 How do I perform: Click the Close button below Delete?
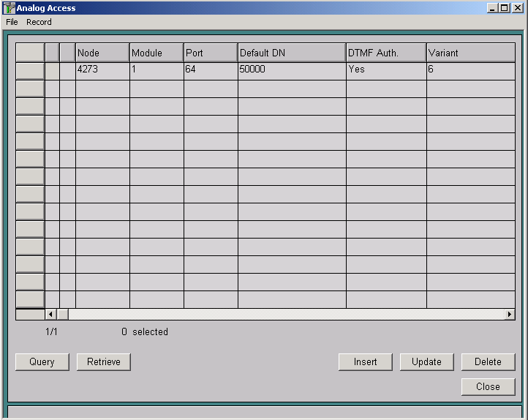(488, 386)
